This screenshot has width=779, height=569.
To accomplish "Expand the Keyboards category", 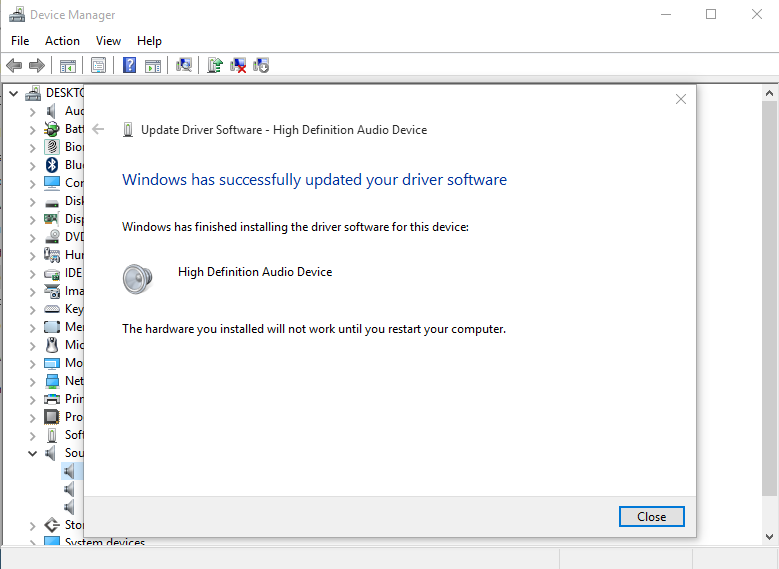I will tap(33, 309).
